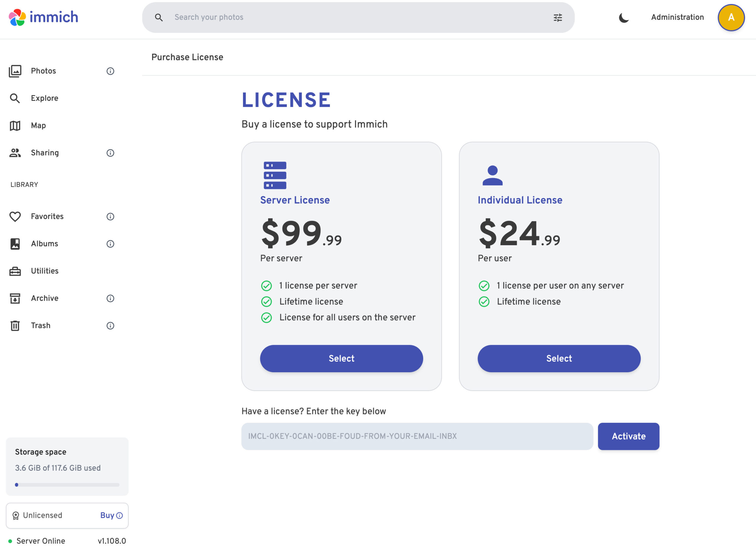Click the Archive box icon
Image resolution: width=756 pixels, height=553 pixels.
click(x=15, y=298)
